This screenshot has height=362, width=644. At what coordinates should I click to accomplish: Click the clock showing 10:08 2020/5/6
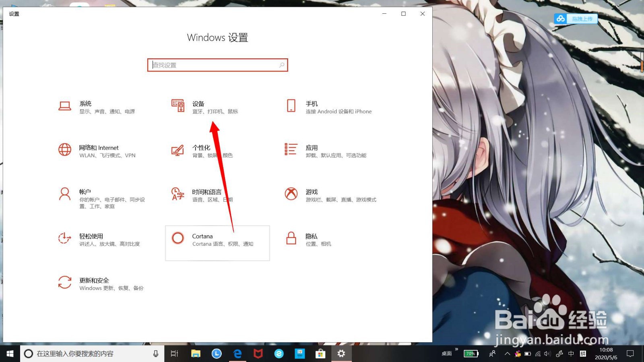click(606, 354)
